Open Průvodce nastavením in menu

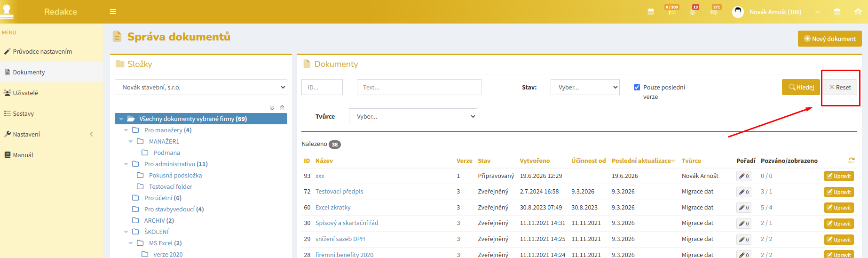(51, 51)
